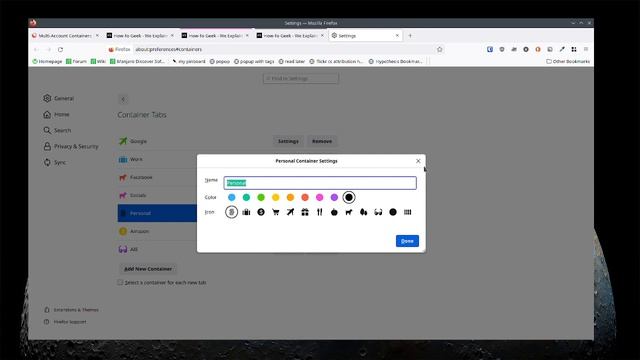The width and height of the screenshot is (640, 360).
Task: Choose the airplane container icon
Action: pos(290,212)
